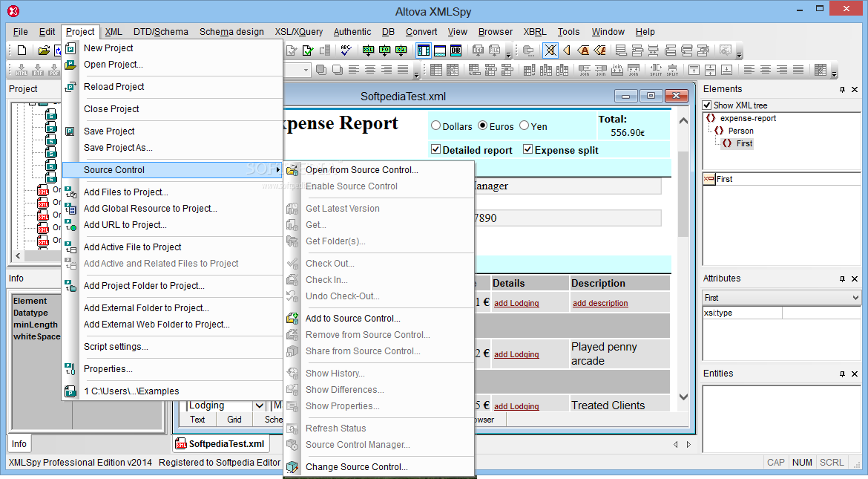Click the Vertical align middle icon
This screenshot has height=479, width=868.
[710, 70]
